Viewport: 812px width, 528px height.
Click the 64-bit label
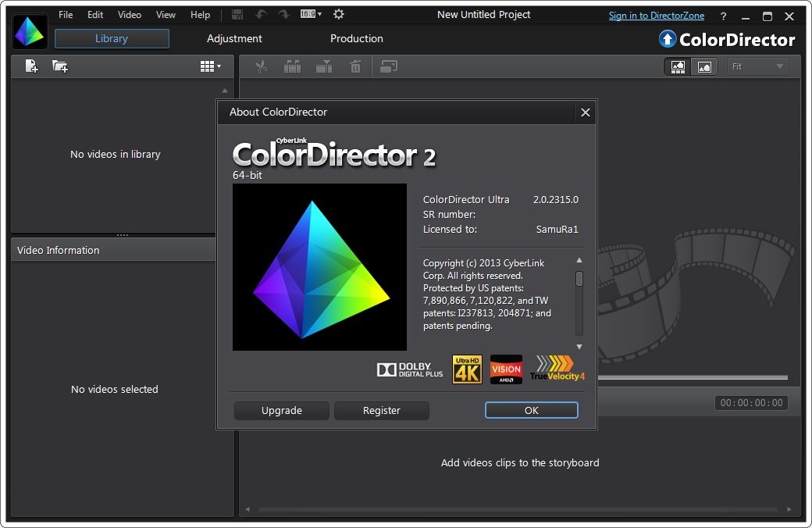tap(247, 175)
